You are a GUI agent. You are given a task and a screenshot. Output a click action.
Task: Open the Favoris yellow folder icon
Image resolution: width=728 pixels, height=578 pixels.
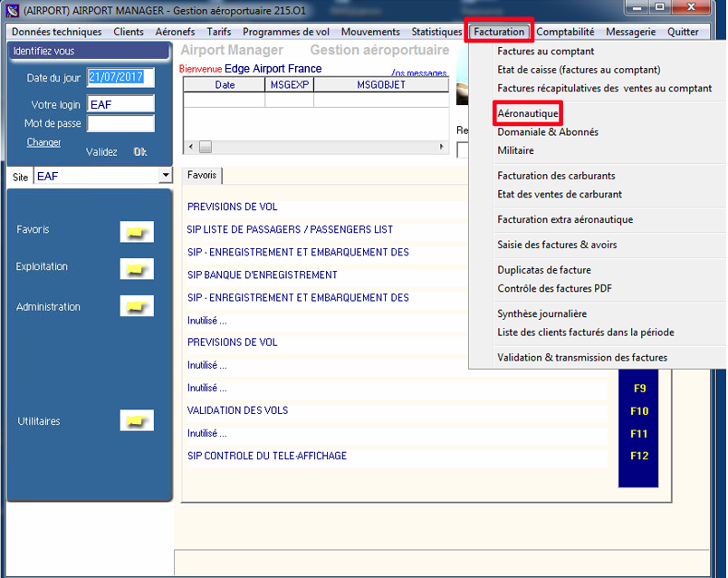[x=137, y=232]
